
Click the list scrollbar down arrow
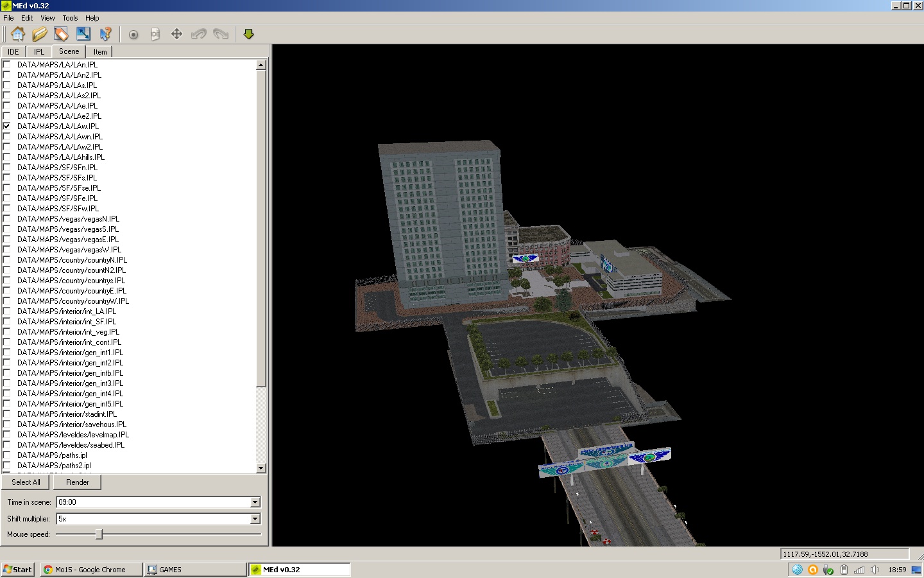tap(261, 469)
